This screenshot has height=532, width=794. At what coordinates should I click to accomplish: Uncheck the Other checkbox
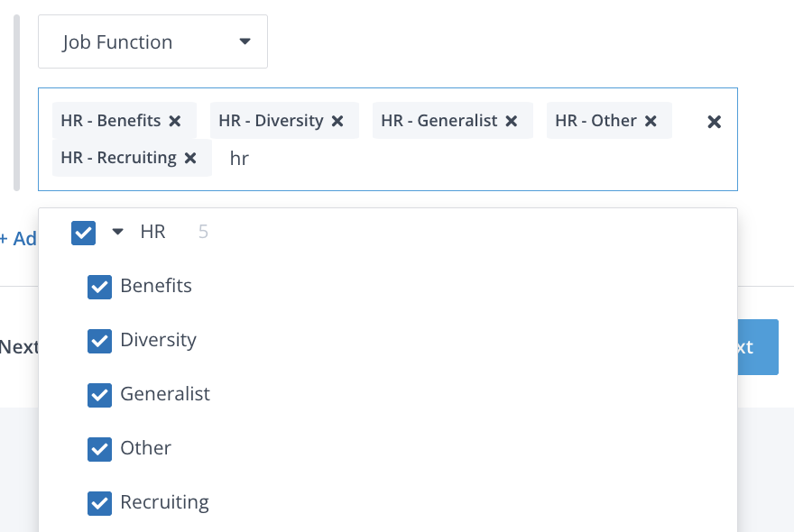point(99,449)
